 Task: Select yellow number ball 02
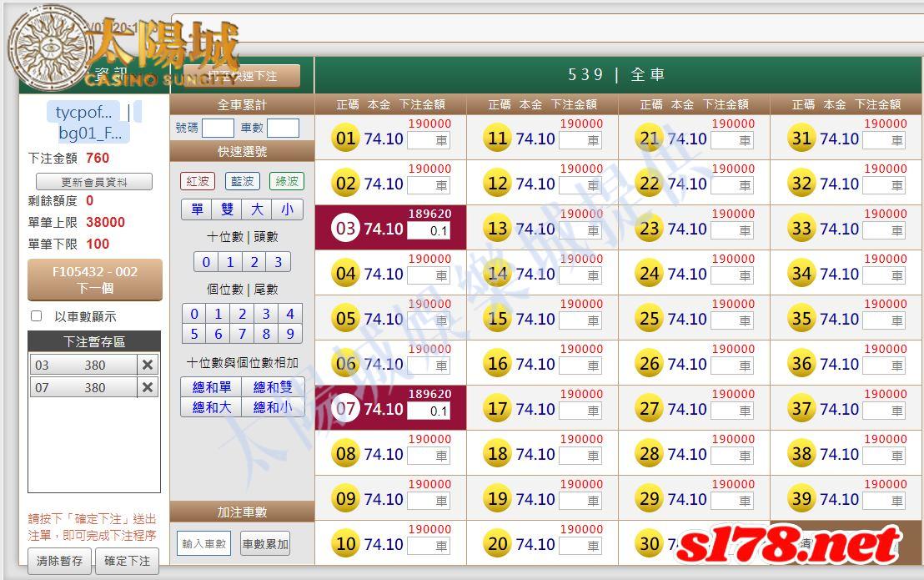pyautogui.click(x=345, y=184)
